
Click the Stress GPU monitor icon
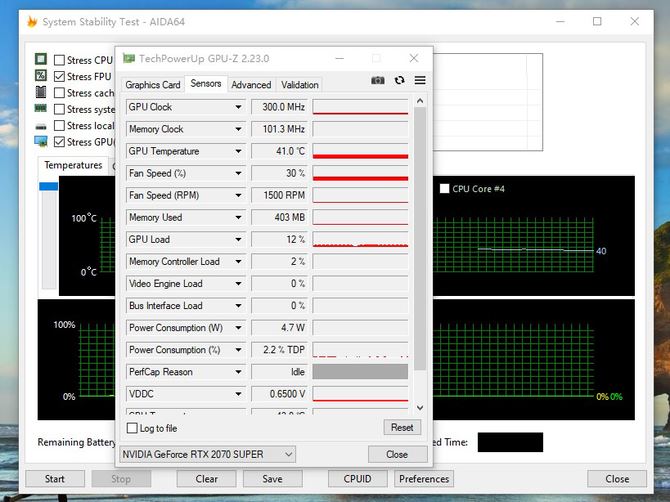click(41, 141)
